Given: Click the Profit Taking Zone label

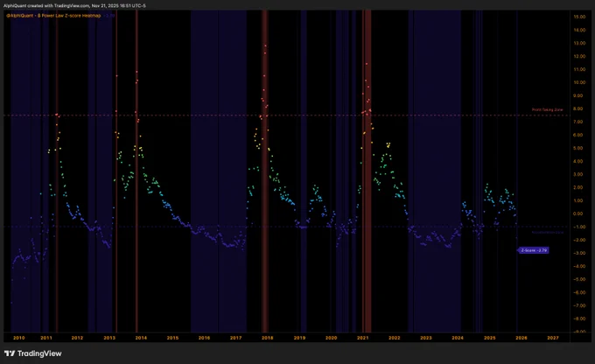Looking at the screenshot, I should 547,109.
